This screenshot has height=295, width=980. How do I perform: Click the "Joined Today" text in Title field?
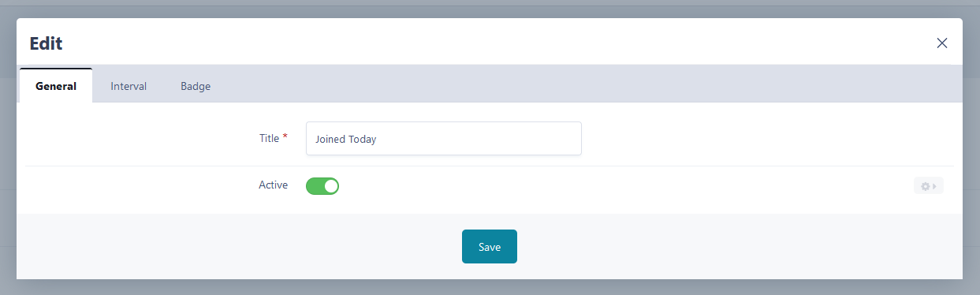pyautogui.click(x=346, y=140)
